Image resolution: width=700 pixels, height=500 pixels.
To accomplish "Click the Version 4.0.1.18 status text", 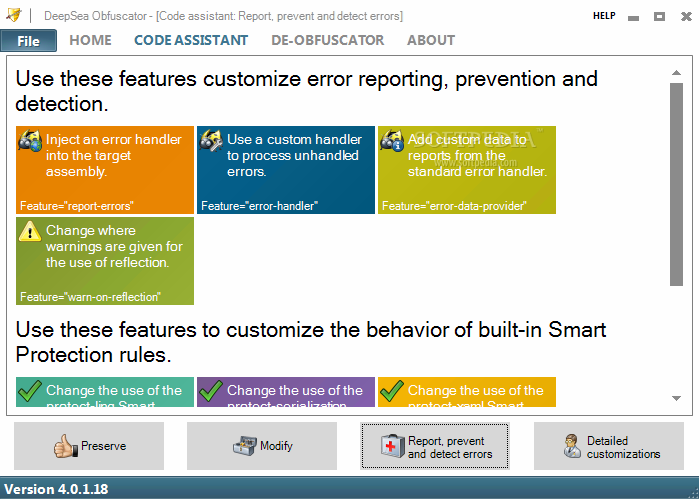I will tap(56, 489).
